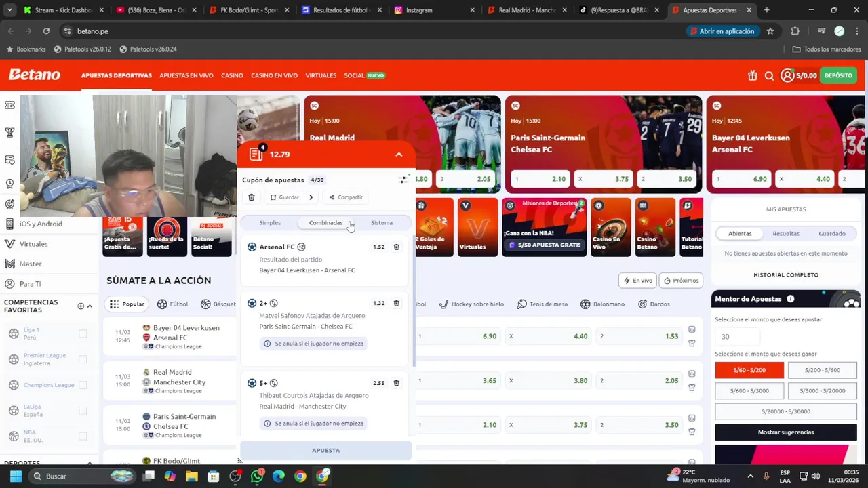868x488 pixels.
Task: Collapse the bet slip with the chevron
Action: [x=399, y=155]
